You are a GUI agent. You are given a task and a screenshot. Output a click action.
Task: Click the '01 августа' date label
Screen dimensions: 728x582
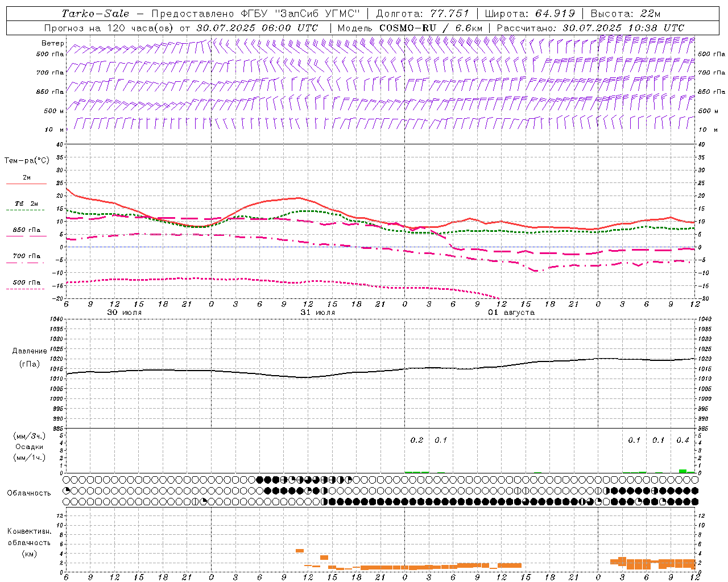[x=511, y=313]
